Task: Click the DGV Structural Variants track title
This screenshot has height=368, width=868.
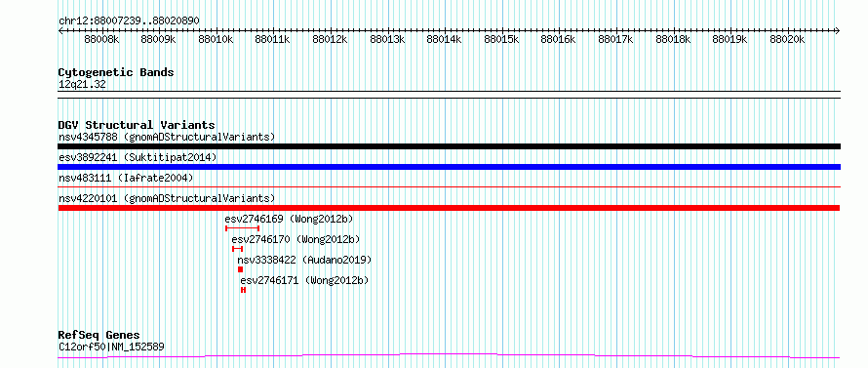Action: 137,125
